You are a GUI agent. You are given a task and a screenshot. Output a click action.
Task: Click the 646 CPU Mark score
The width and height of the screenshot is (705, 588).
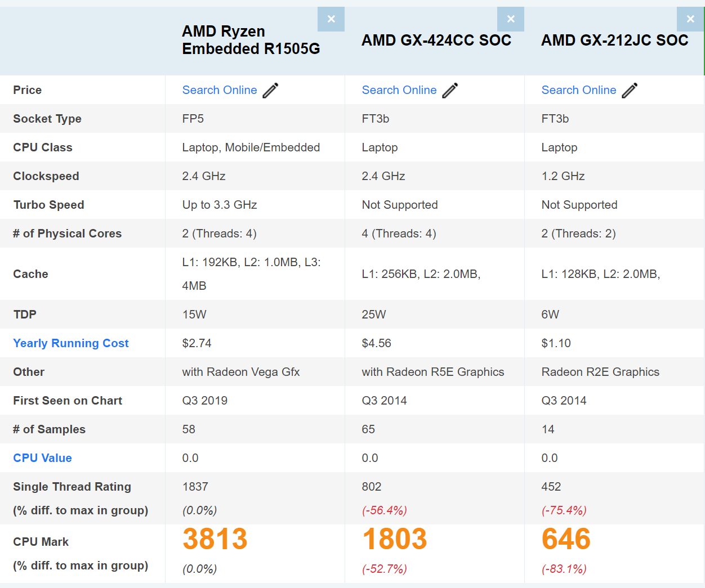[x=566, y=539]
